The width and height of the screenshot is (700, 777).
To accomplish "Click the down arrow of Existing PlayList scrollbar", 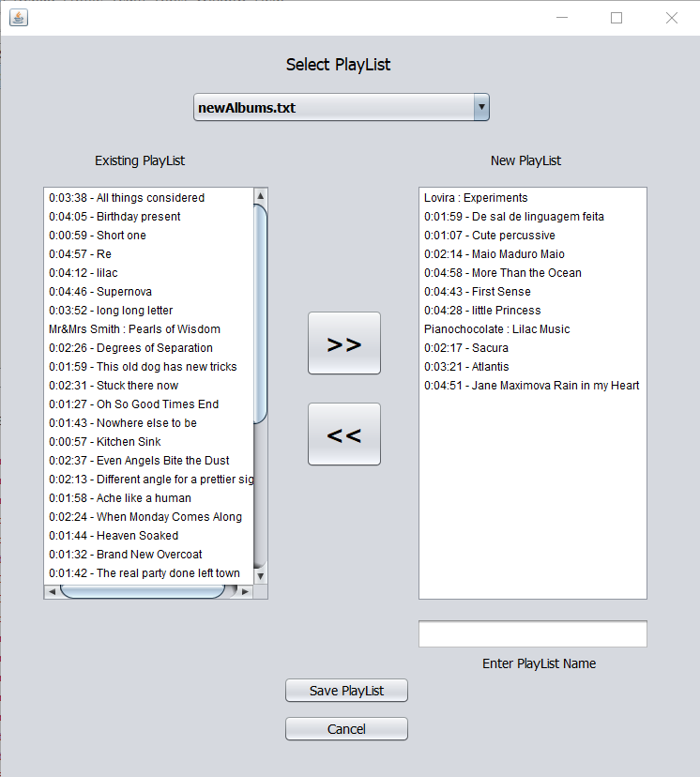I will (x=261, y=576).
